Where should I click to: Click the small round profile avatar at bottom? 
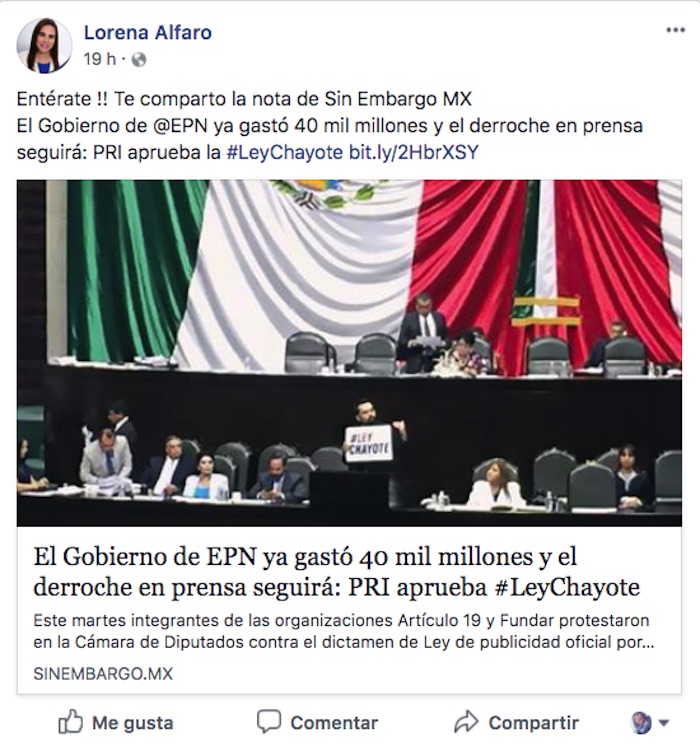(642, 723)
